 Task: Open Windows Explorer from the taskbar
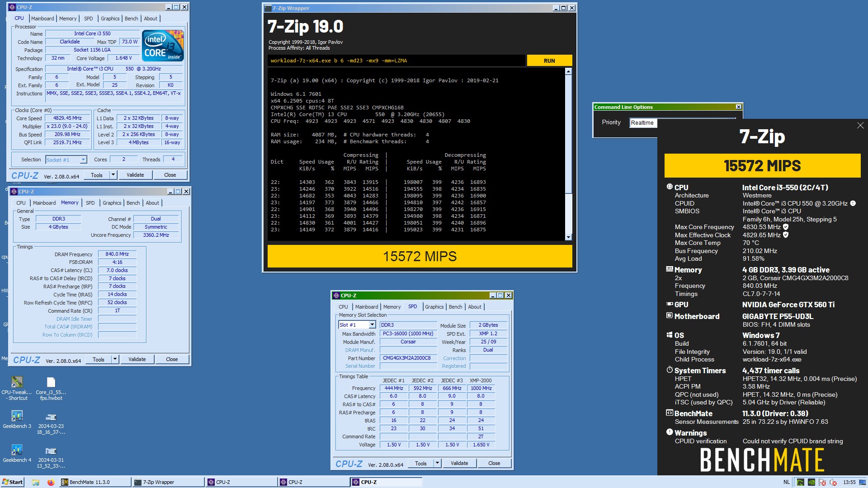click(x=36, y=482)
